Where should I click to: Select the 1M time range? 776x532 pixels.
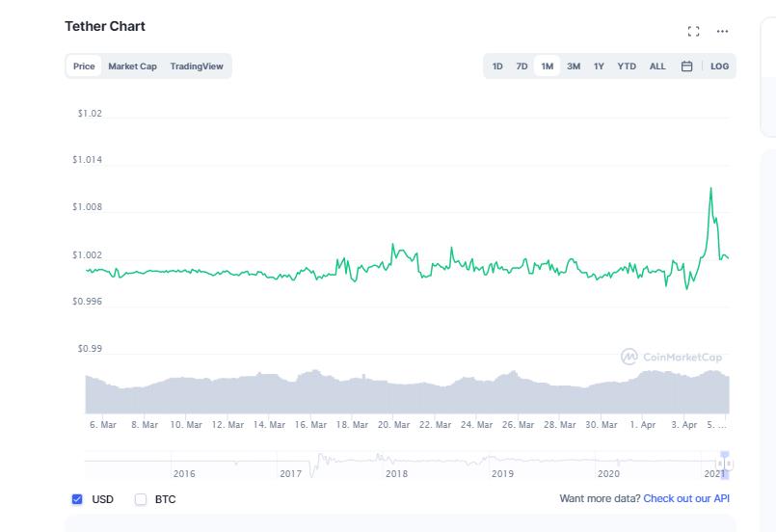click(x=547, y=66)
